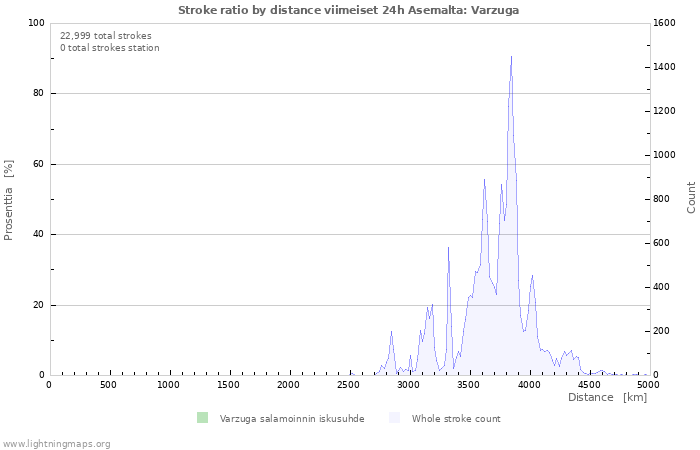Click the 2500 tick label on x-axis
Image resolution: width=700 pixels, height=450 pixels.
tap(349, 385)
